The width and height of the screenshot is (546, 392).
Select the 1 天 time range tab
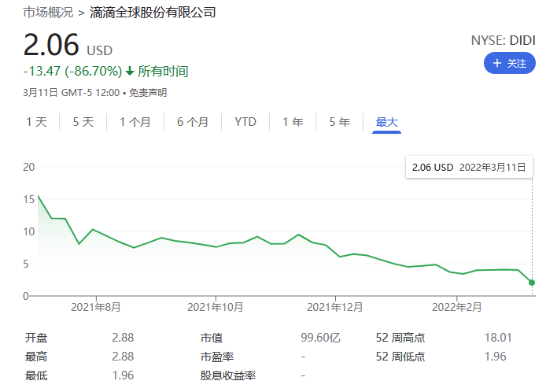pyautogui.click(x=37, y=122)
